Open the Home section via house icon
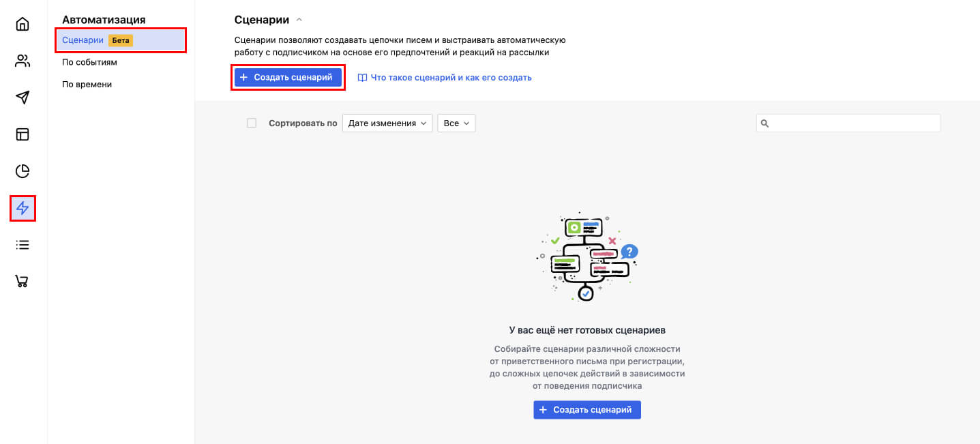 (x=23, y=23)
